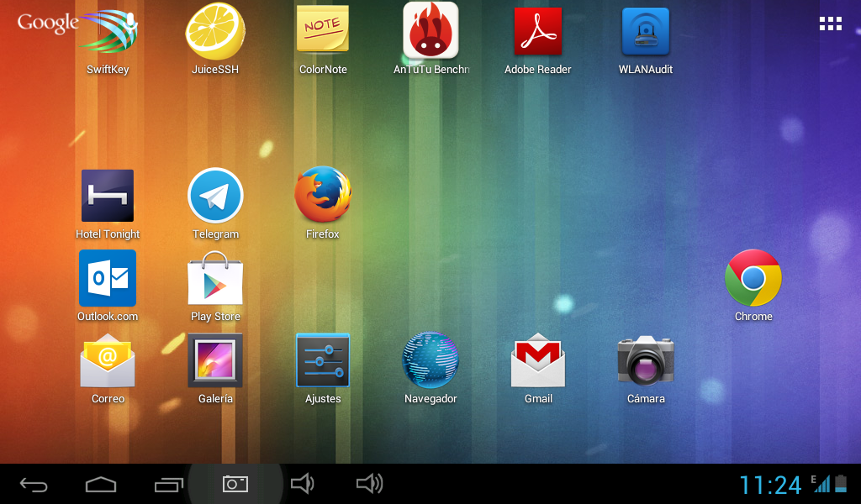Tap the mobile signal strength indicator
The image size is (861, 504).
[x=821, y=483]
